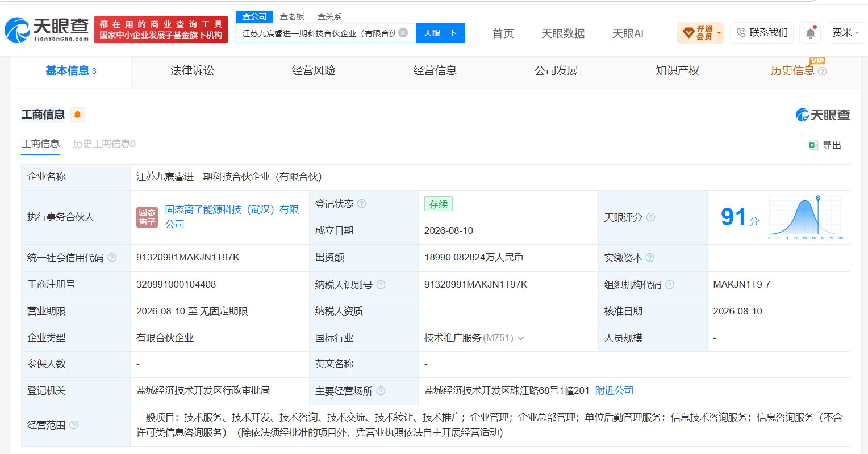The image size is (868, 454).
Task: Click 出资额 value 18990.082824万人民币
Action: (474, 258)
